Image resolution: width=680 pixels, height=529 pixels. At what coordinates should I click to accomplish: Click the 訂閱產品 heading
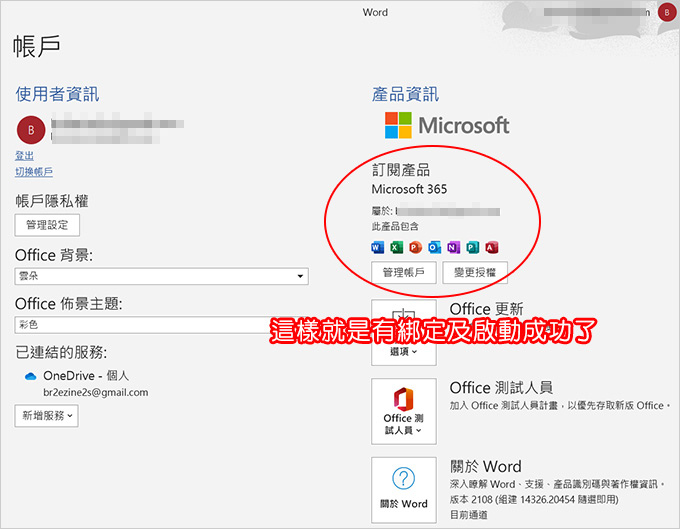[401, 170]
